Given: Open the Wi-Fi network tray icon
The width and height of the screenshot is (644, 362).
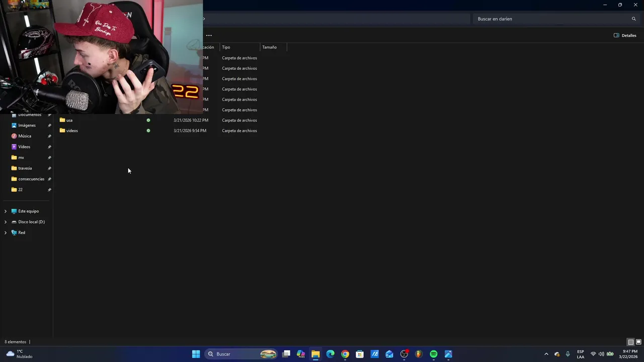Looking at the screenshot, I should click(x=593, y=354).
